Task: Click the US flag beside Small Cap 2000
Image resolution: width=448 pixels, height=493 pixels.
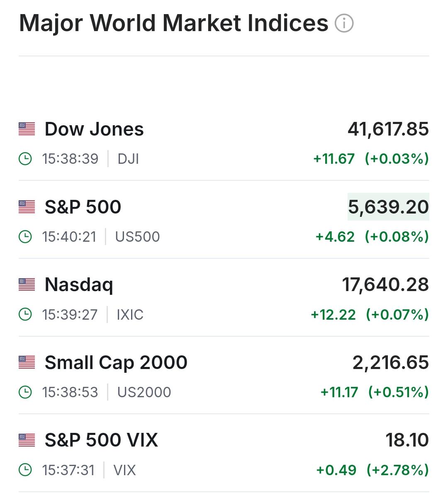Action: [x=27, y=362]
